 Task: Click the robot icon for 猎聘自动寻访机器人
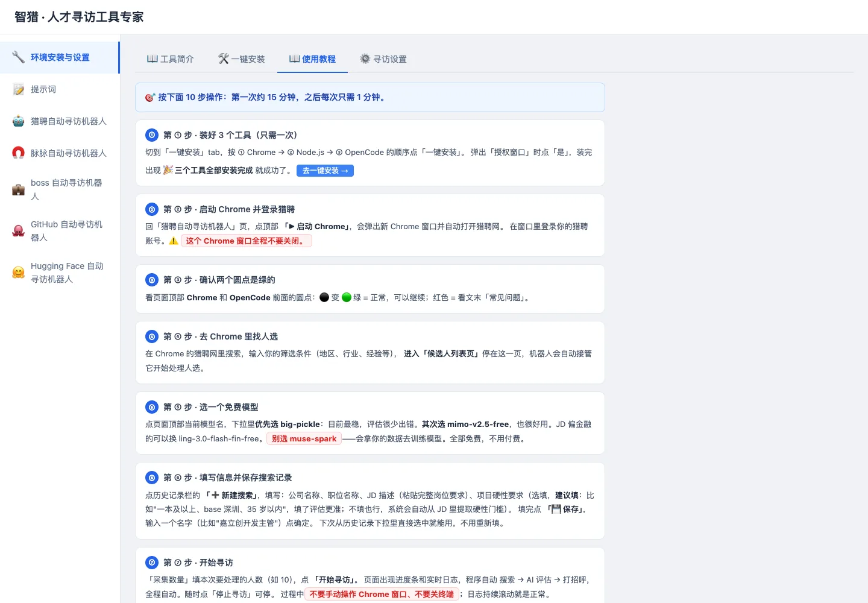pos(19,121)
